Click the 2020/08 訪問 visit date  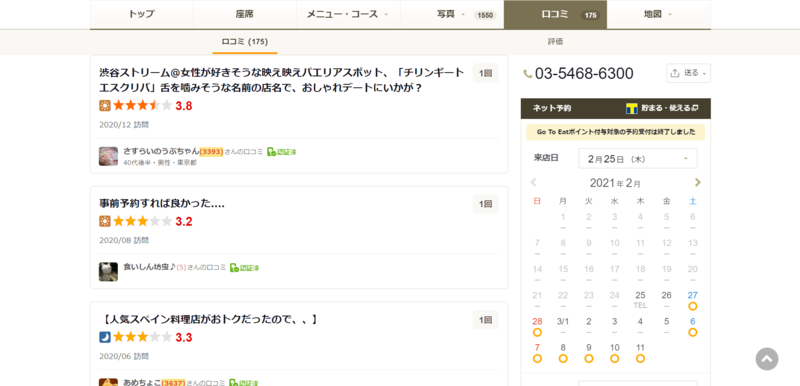point(124,240)
